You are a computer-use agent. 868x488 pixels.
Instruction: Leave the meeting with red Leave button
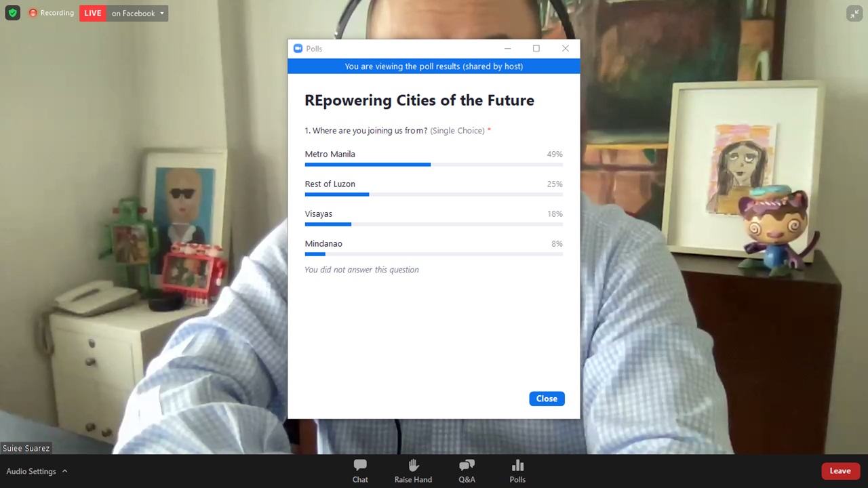[x=840, y=471]
